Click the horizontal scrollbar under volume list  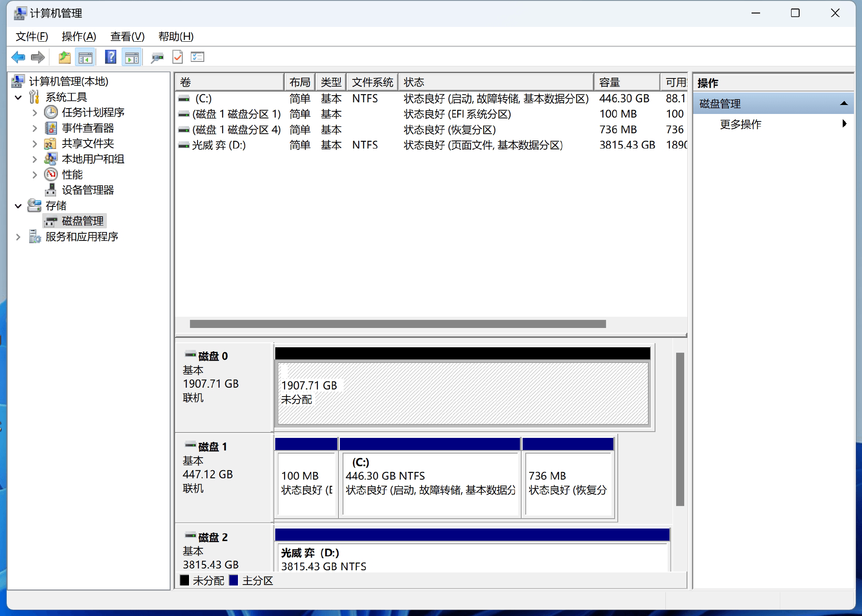tap(397, 324)
